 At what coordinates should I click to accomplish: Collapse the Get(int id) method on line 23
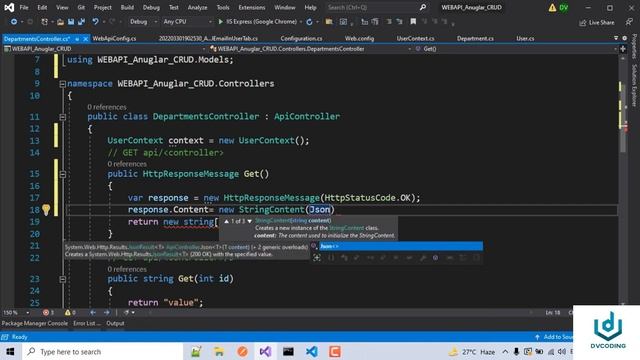pos(62,279)
